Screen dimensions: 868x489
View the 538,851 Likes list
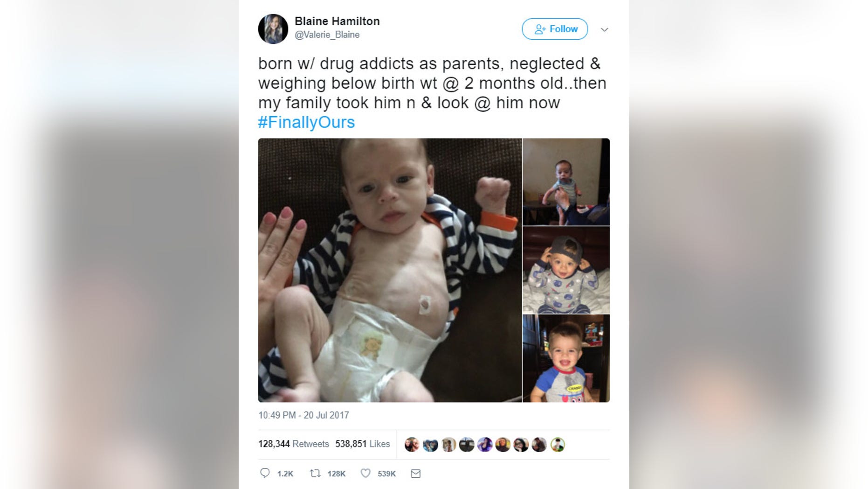363,444
